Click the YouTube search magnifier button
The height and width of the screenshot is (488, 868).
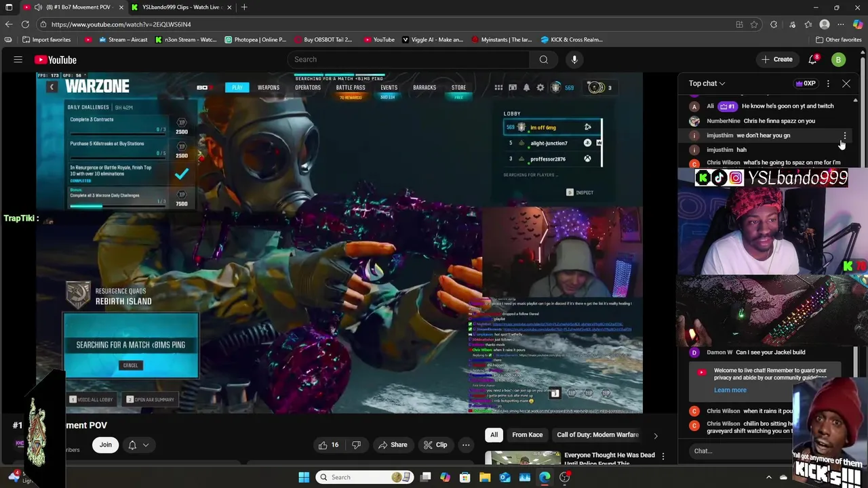point(543,60)
